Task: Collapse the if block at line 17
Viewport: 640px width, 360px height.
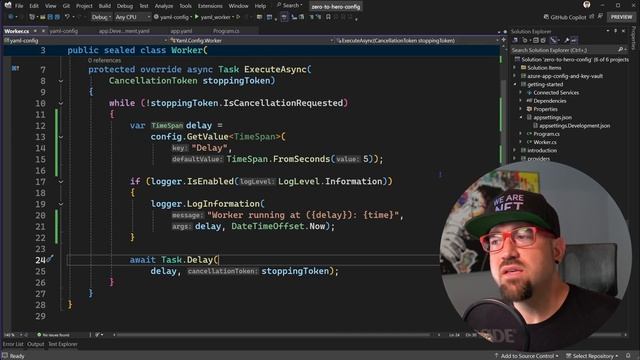Action: coord(61,182)
